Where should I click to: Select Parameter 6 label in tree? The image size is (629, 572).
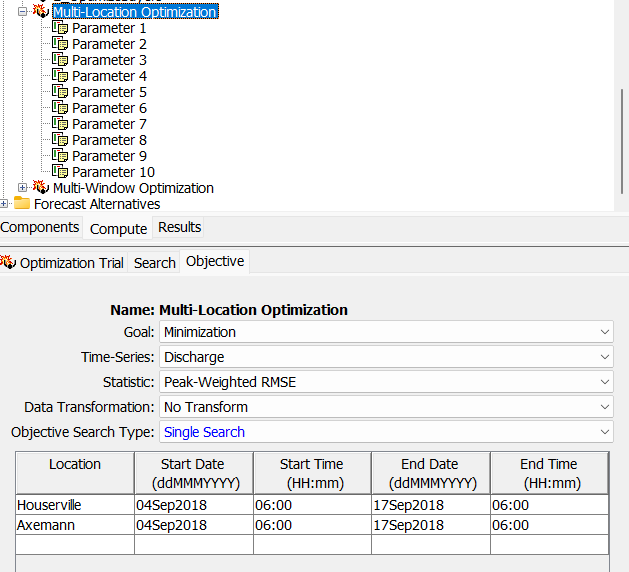pos(110,108)
